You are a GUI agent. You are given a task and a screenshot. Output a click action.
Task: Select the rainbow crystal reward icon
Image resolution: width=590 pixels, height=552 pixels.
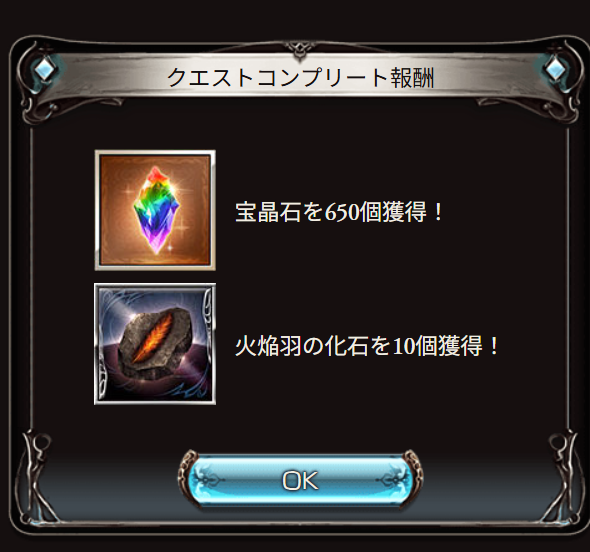pyautogui.click(x=155, y=210)
